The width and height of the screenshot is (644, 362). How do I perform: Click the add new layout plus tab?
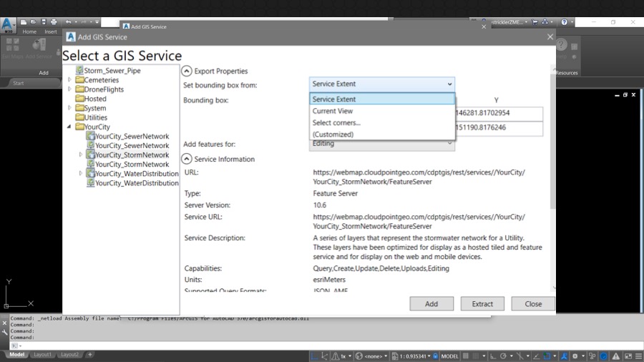click(x=89, y=354)
